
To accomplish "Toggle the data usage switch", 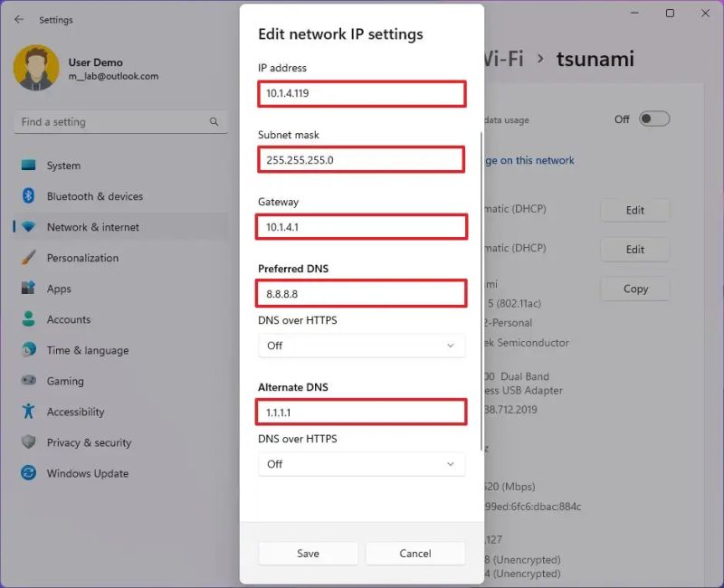I will [655, 119].
